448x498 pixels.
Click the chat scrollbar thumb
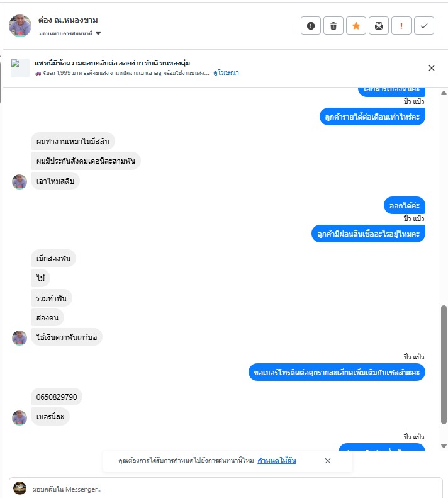444,365
